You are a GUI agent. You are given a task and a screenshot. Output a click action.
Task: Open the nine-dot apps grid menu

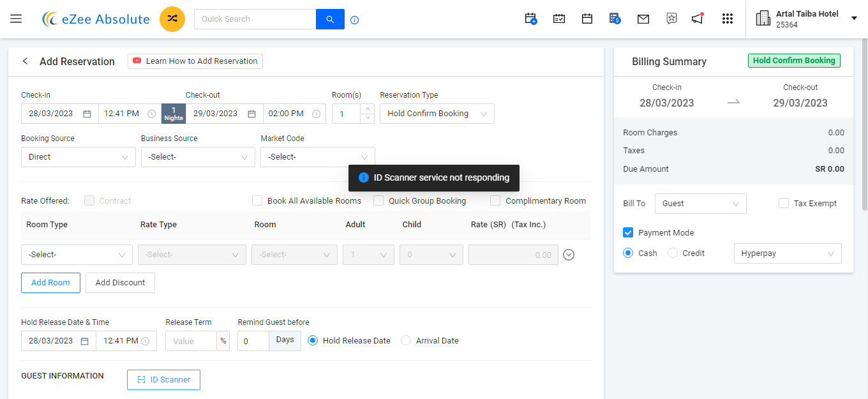(727, 19)
